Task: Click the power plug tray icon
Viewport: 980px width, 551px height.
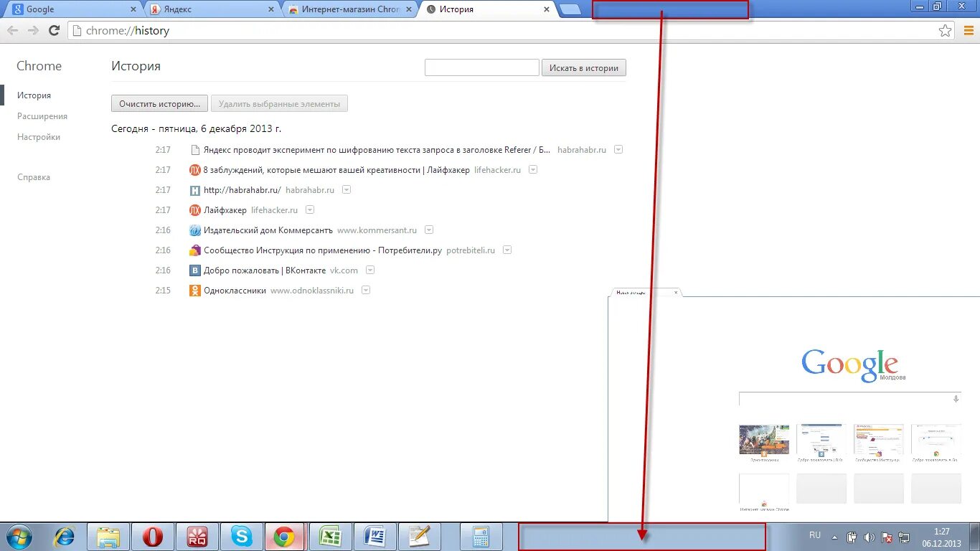Action: coord(852,537)
